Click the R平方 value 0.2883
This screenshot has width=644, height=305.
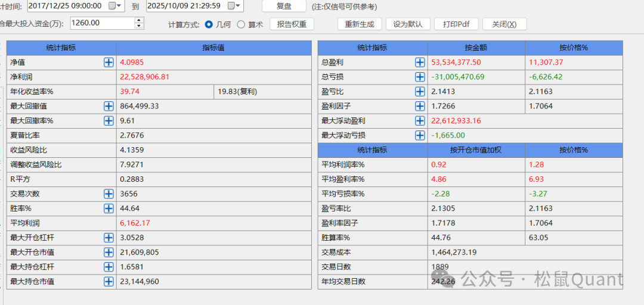click(x=132, y=179)
